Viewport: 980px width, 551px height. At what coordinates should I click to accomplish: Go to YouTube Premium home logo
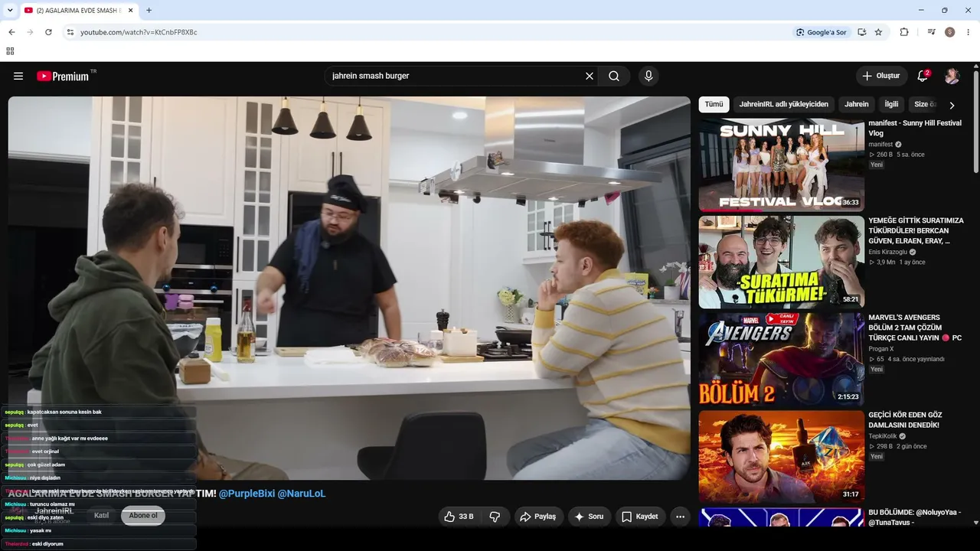63,76
